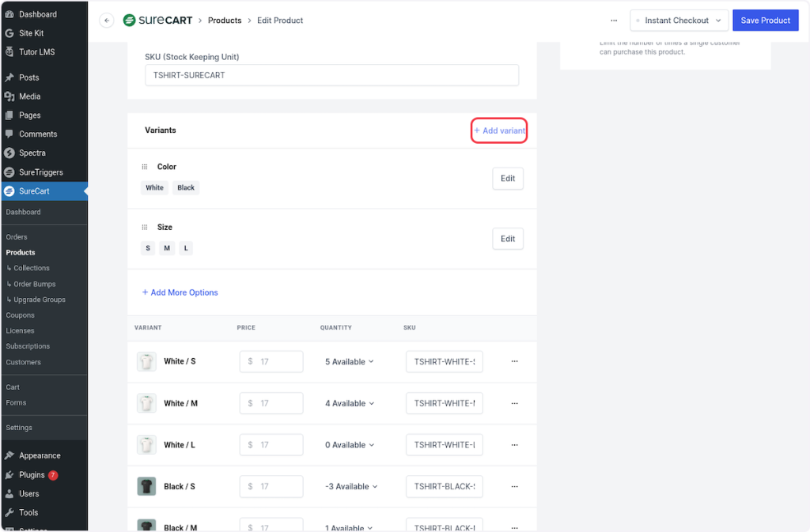
Task: Click the back arrow icon in header
Action: (107, 21)
